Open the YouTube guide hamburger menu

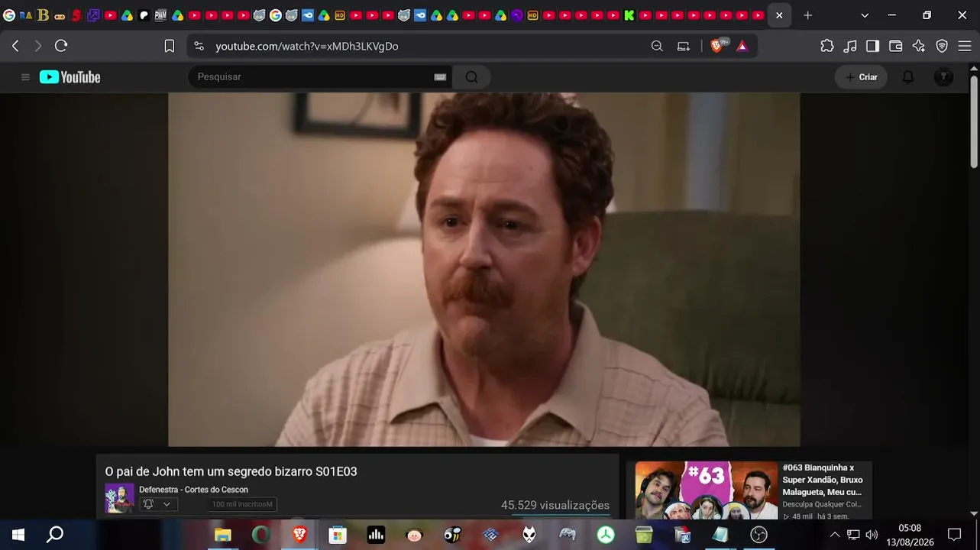click(x=25, y=77)
